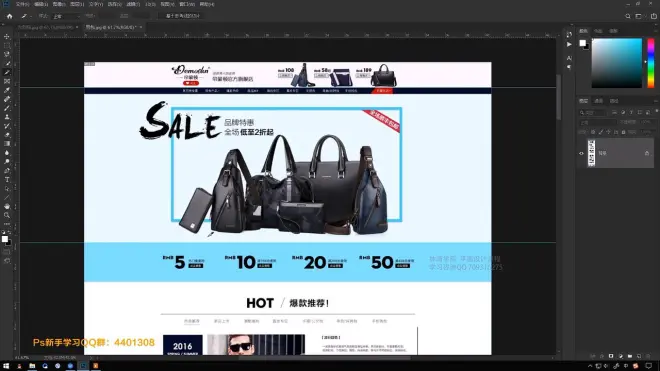Open the tool preset picker dropdown
This screenshot has width=660, height=371.
coord(26,16)
